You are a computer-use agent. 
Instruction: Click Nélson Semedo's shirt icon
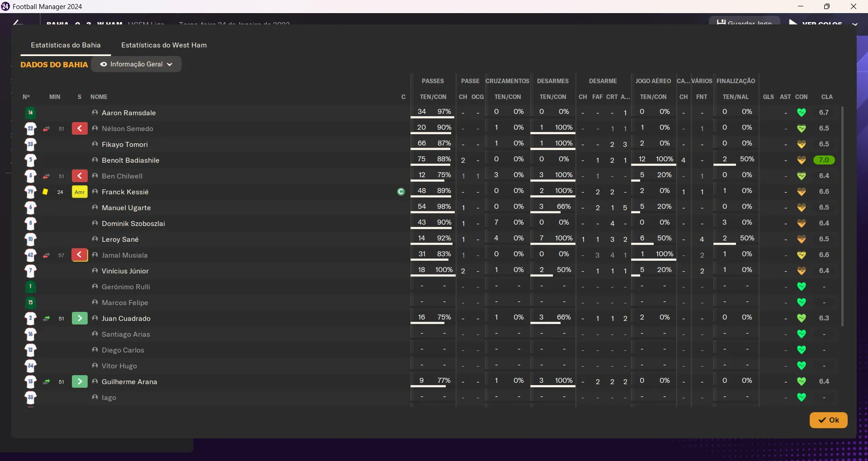pos(30,128)
